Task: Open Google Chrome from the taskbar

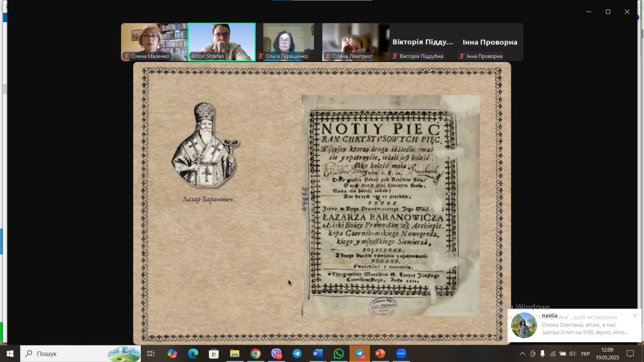Action: point(256,354)
